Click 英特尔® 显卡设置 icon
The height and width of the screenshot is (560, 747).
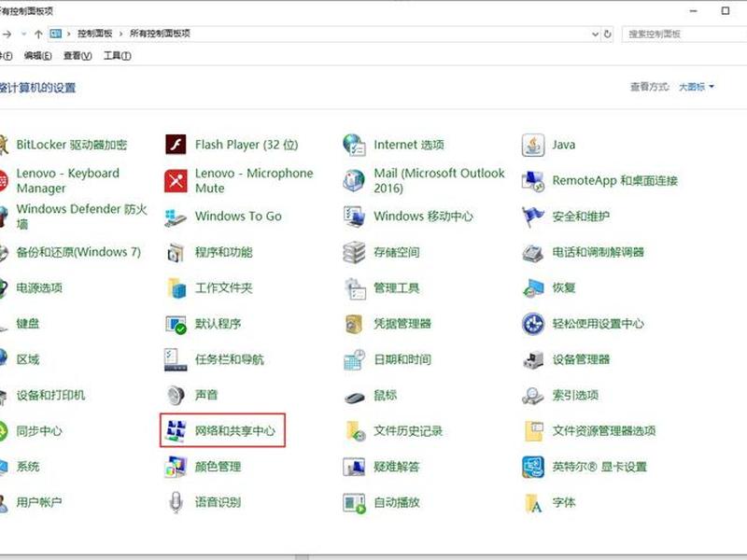533,467
